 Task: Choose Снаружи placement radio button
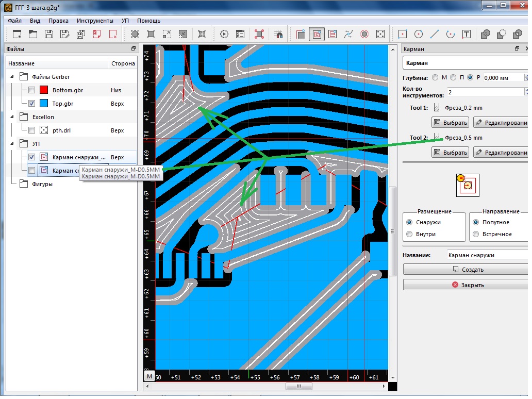pyautogui.click(x=409, y=223)
